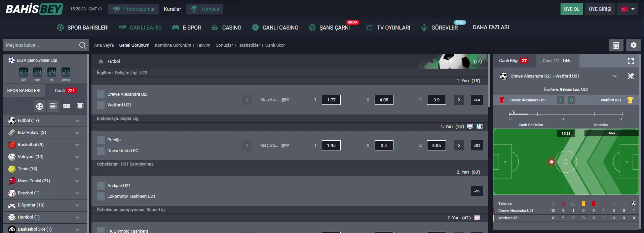This screenshot has height=233, width=644.
Task: Expand the Tenis (15) category
Action: (45, 169)
